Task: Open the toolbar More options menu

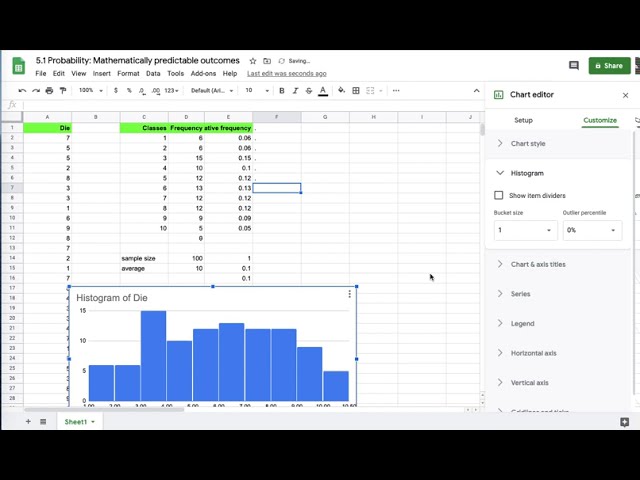Action: click(x=396, y=91)
